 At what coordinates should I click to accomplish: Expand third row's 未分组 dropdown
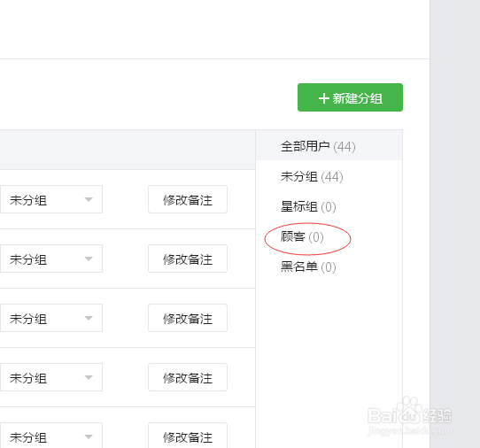click(51, 318)
